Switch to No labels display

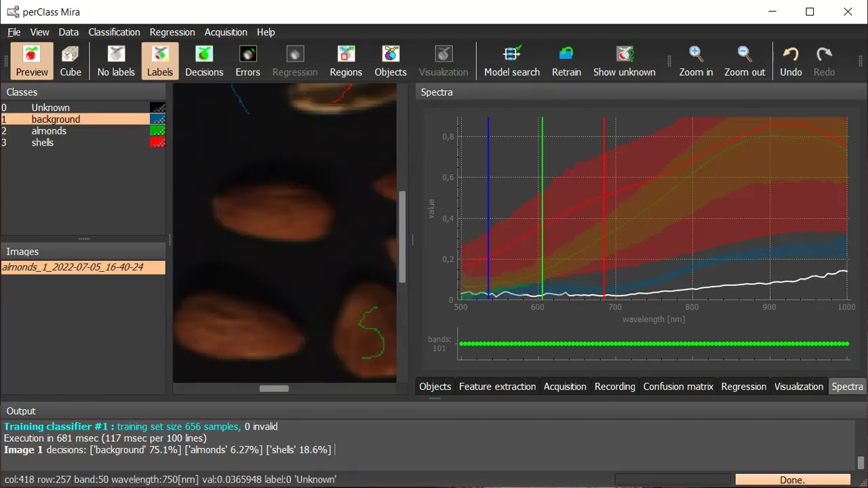click(x=116, y=61)
